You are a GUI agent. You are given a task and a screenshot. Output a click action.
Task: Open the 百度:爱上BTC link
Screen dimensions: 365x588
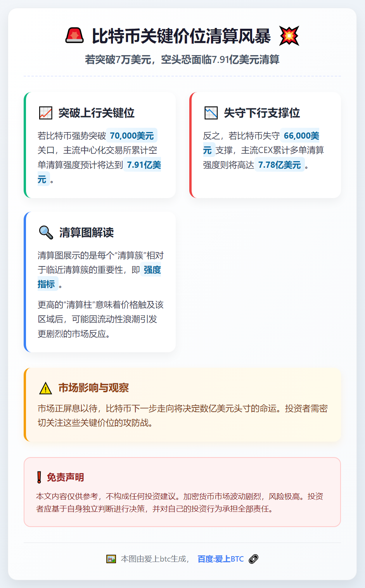[221, 559]
